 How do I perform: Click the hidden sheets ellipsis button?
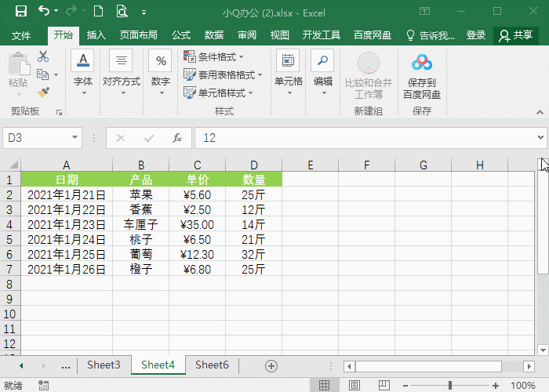pyautogui.click(x=65, y=366)
